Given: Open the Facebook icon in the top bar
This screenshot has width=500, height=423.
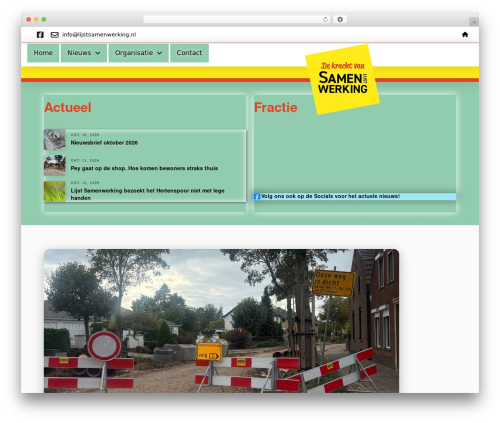Looking at the screenshot, I should click(40, 35).
